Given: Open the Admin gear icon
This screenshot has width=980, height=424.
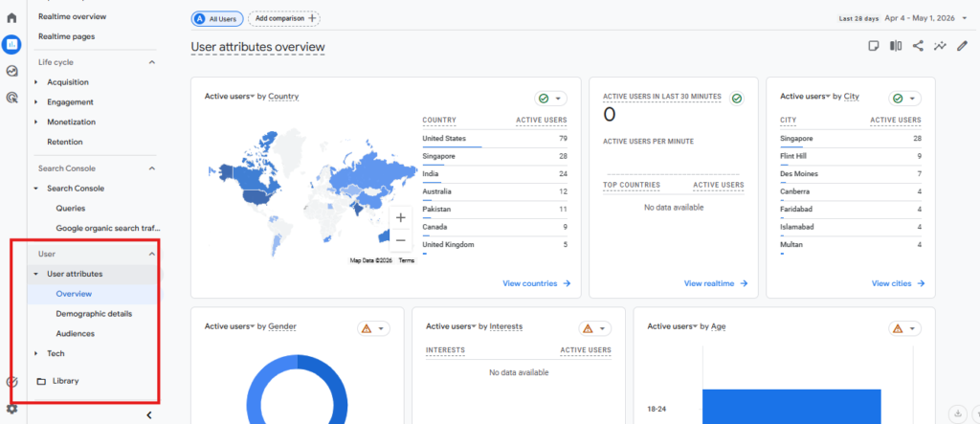Looking at the screenshot, I should (x=11, y=409).
